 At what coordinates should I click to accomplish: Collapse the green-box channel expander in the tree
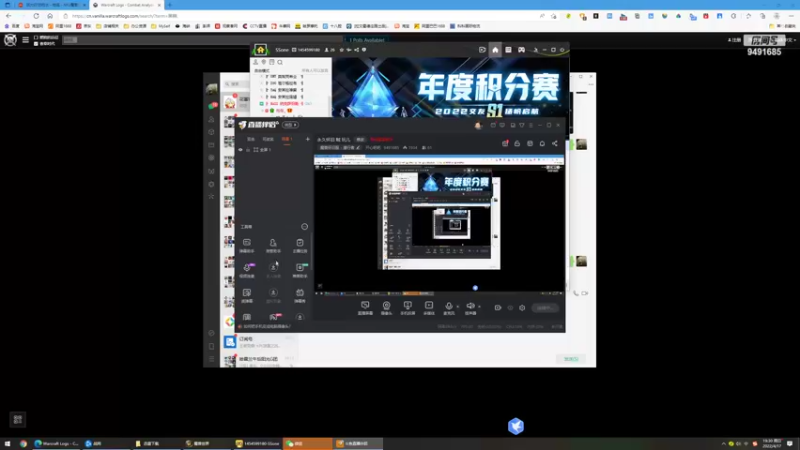[262, 104]
